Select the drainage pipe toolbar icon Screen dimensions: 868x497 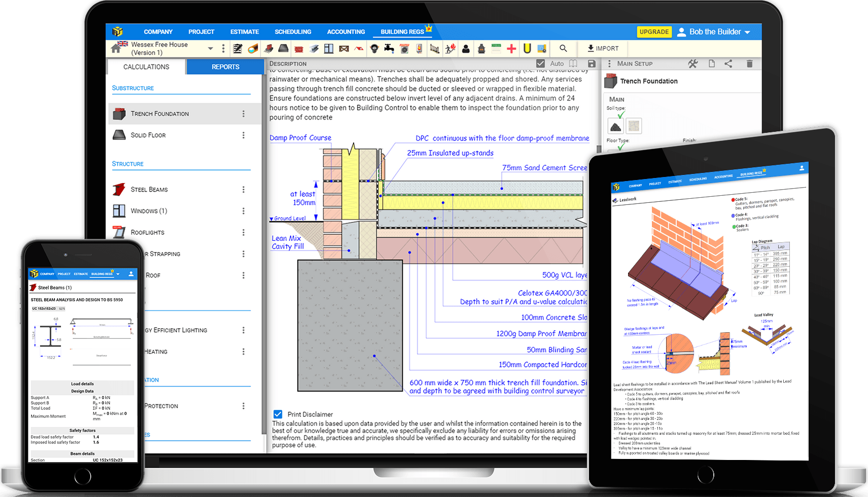tap(253, 49)
